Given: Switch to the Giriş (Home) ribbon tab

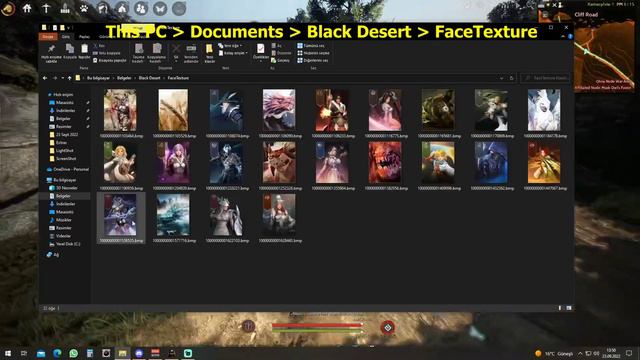Looking at the screenshot, I should [66, 37].
